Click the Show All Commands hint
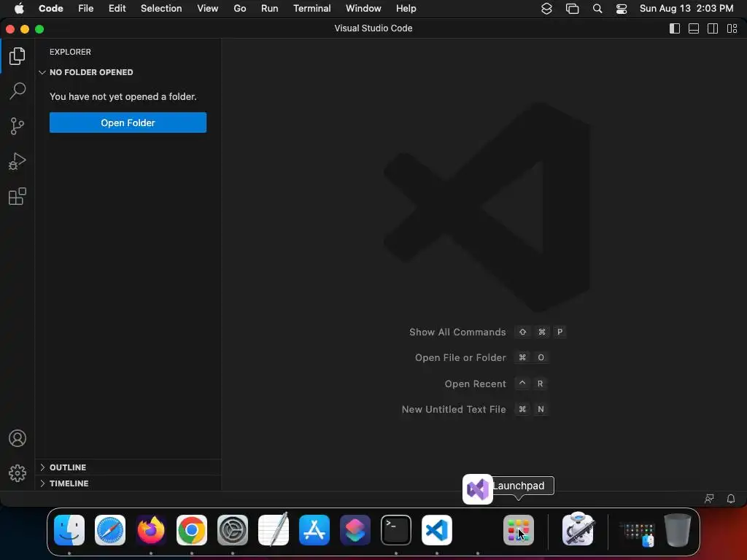 pyautogui.click(x=487, y=332)
